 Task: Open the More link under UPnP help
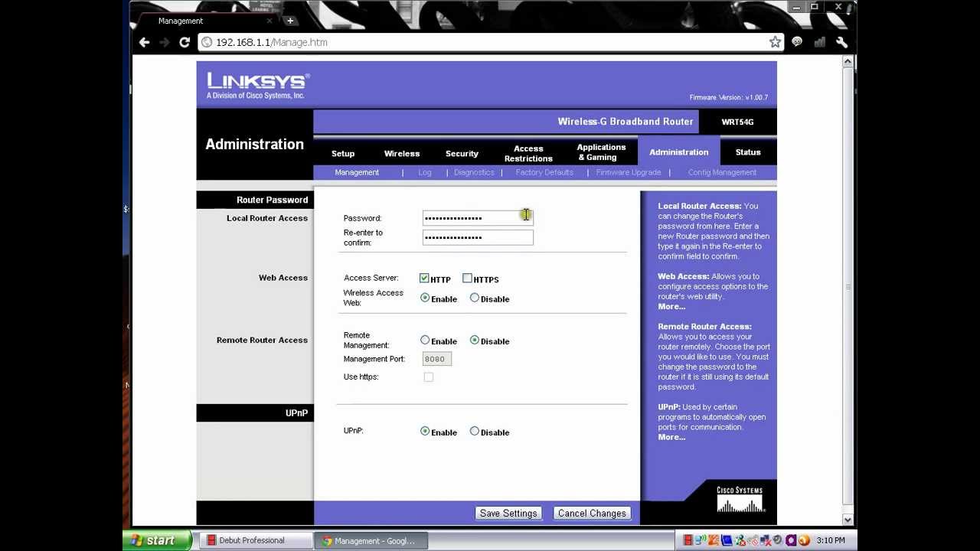tap(671, 437)
